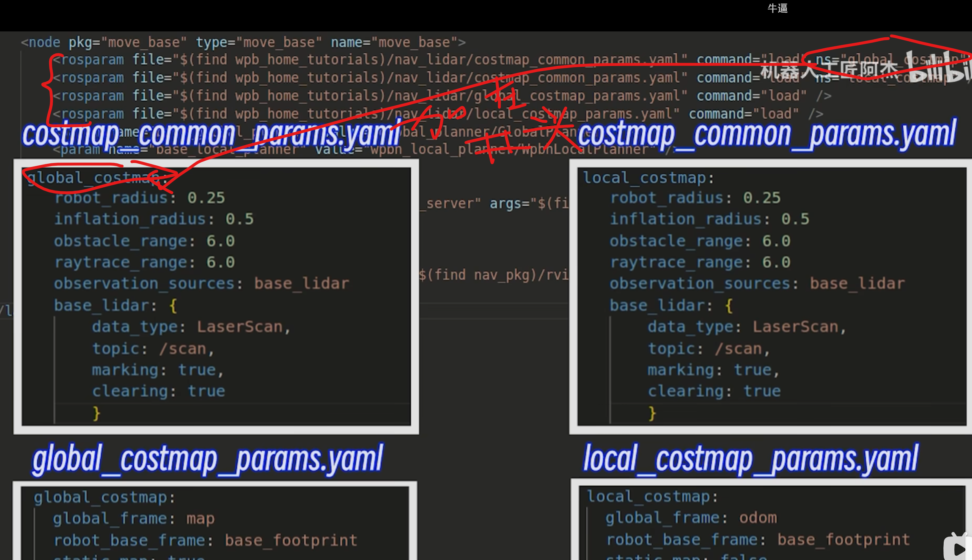
Task: Click the opening brace after left base_lidar
Action: click(173, 306)
